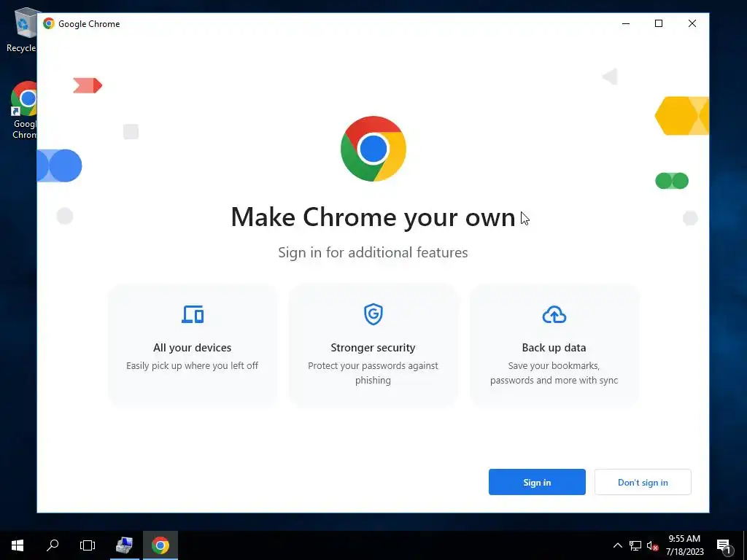The height and width of the screenshot is (560, 747).
Task: Click the muted speaker tray icon
Action: pyautogui.click(x=652, y=545)
